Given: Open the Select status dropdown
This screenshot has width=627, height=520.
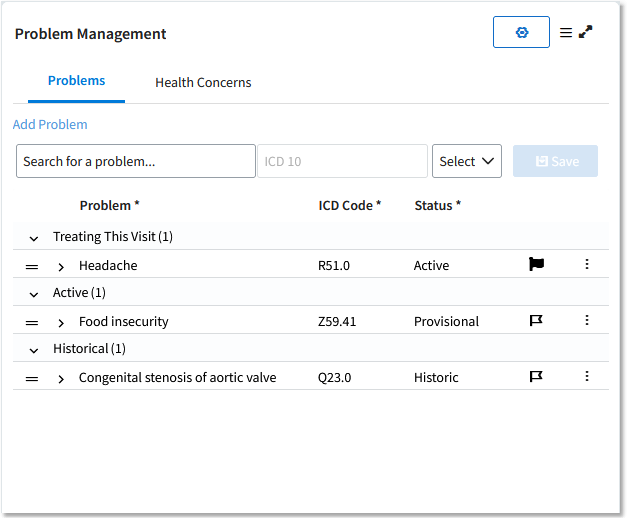Looking at the screenshot, I should tap(467, 161).
